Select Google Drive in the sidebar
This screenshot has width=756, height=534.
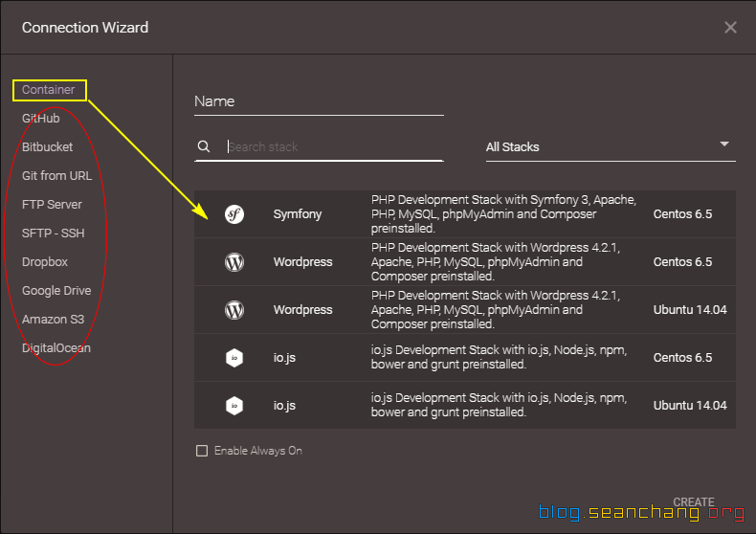pyautogui.click(x=56, y=291)
